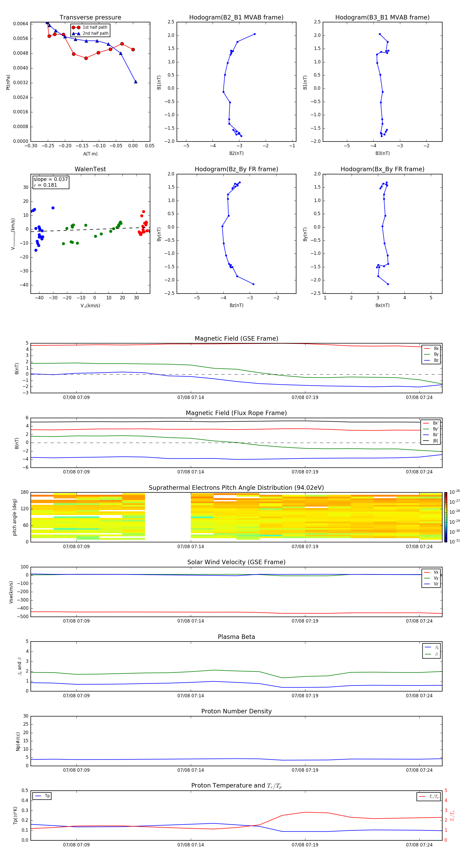Click the 'A(T·m)' x-axis label

point(90,154)
